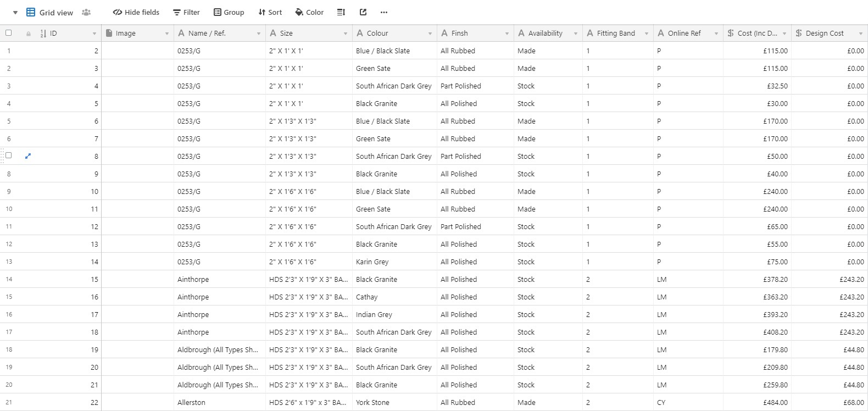The width and height of the screenshot is (868, 411).
Task: Select the Availability column header
Action: tap(548, 33)
